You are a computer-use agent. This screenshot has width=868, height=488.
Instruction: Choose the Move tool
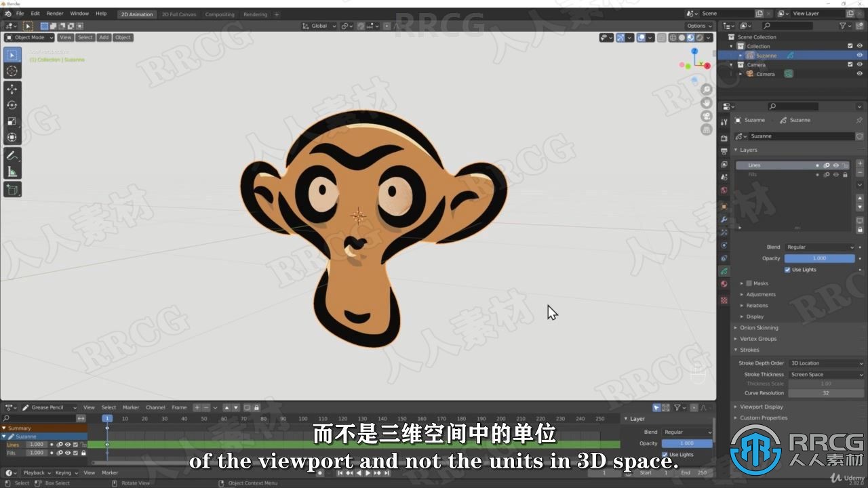[x=12, y=89]
